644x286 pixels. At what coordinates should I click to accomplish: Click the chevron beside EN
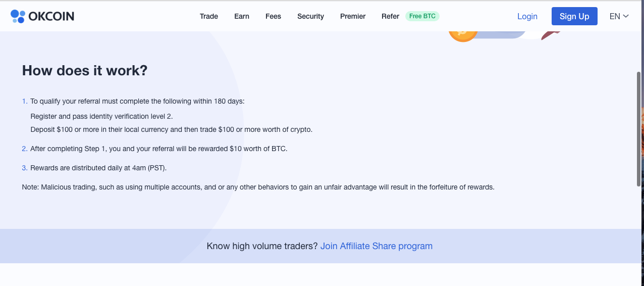[x=626, y=16]
